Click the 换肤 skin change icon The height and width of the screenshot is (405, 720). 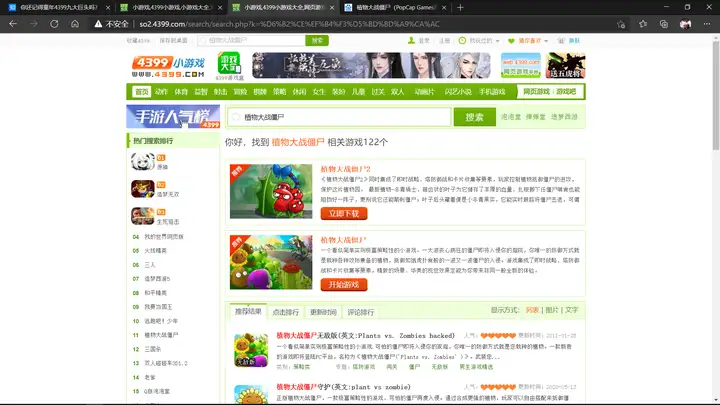point(561,40)
